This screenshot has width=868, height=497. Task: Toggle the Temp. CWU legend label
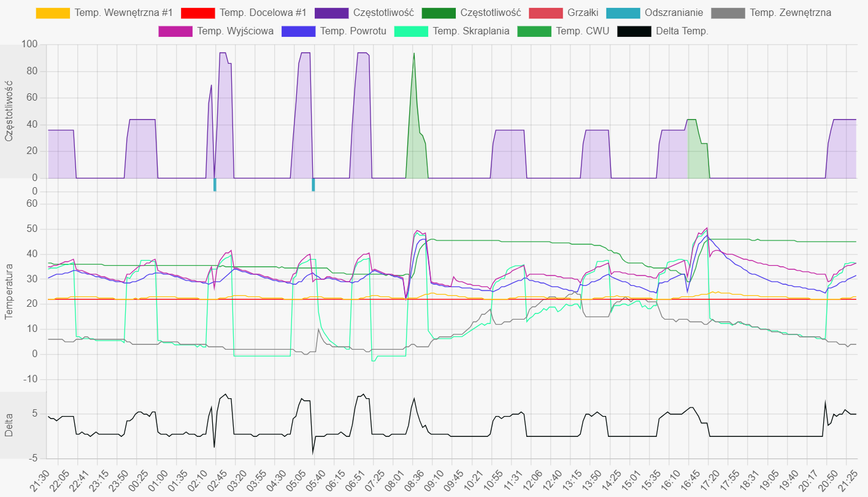point(582,31)
